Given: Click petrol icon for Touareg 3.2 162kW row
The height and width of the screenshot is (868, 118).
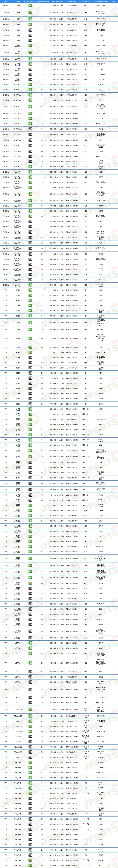Looking at the screenshot, I should (x=30, y=709).
